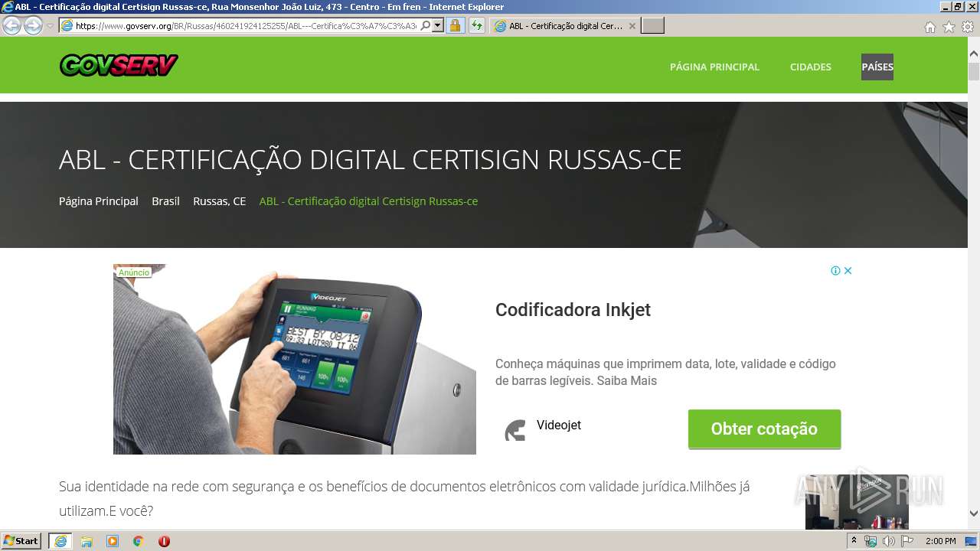Click the page scrollbar up arrow
980x551 pixels.
pyautogui.click(x=974, y=54)
